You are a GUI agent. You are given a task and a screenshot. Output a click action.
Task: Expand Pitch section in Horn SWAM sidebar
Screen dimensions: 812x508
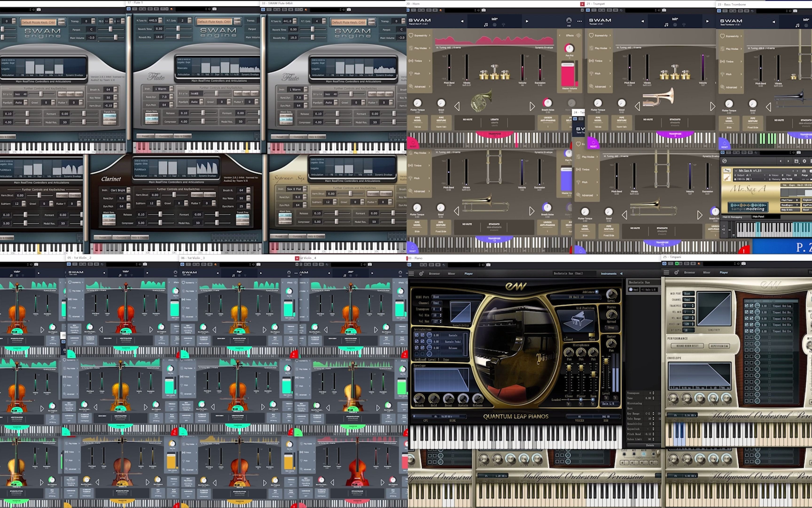(419, 74)
